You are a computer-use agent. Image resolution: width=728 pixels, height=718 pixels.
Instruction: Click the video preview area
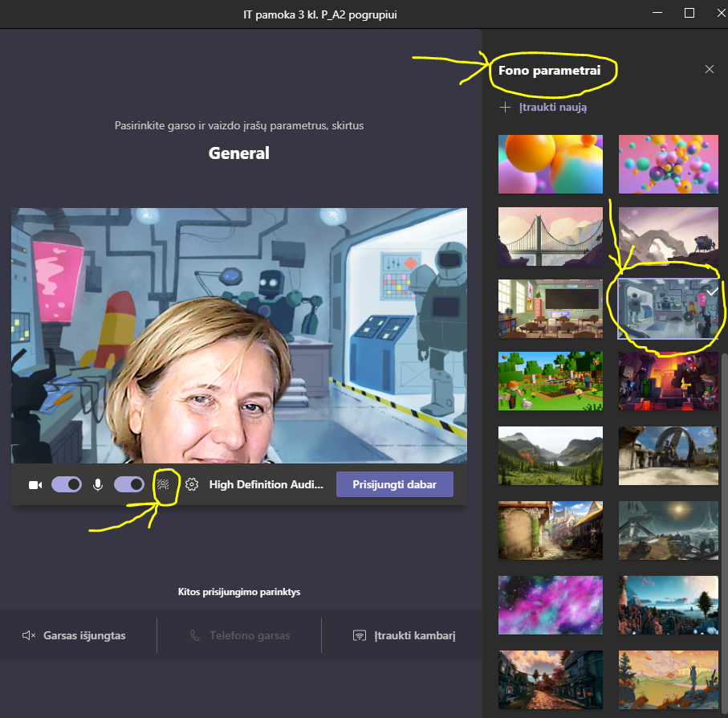pos(239,336)
